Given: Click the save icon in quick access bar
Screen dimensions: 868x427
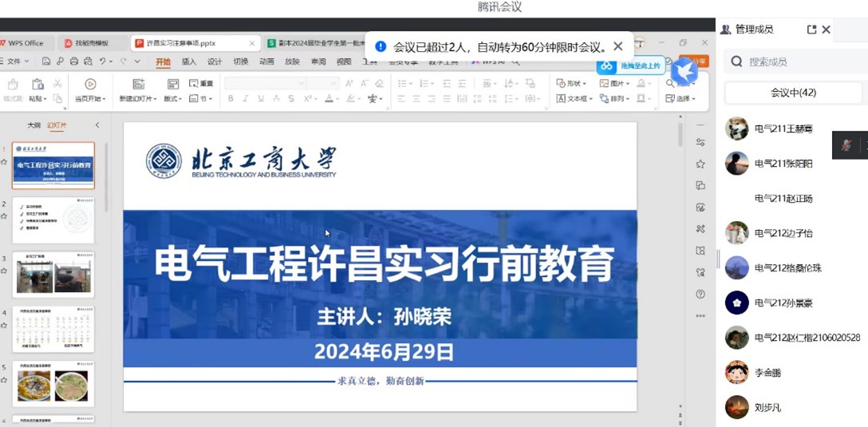Looking at the screenshot, I should 46,61.
